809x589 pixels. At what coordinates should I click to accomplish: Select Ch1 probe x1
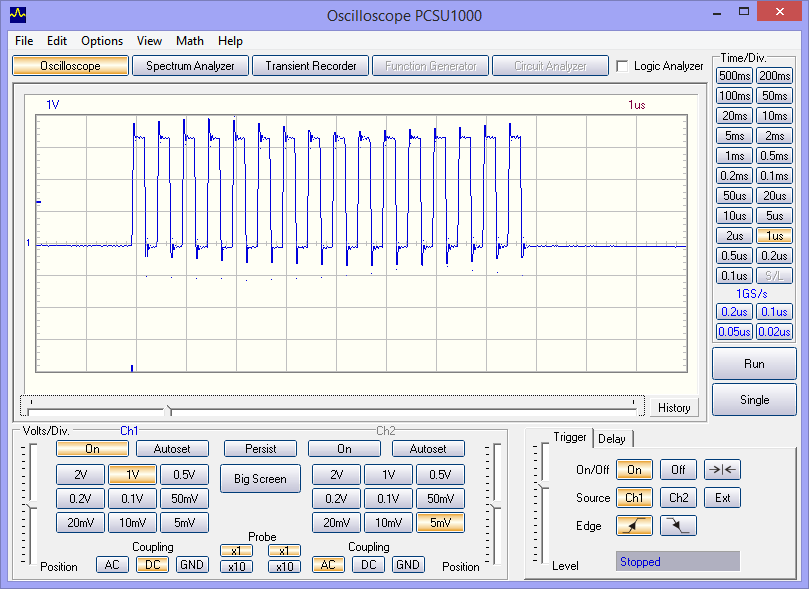click(x=236, y=550)
